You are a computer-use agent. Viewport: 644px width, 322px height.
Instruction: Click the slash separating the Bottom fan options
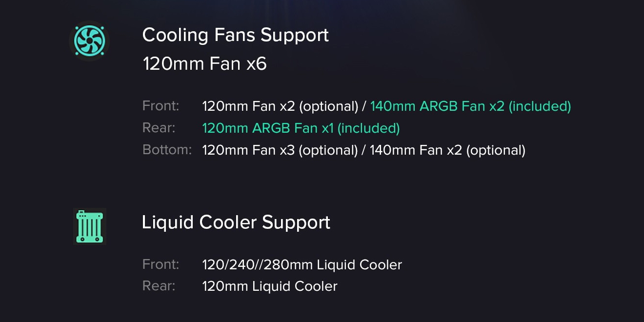coord(364,150)
